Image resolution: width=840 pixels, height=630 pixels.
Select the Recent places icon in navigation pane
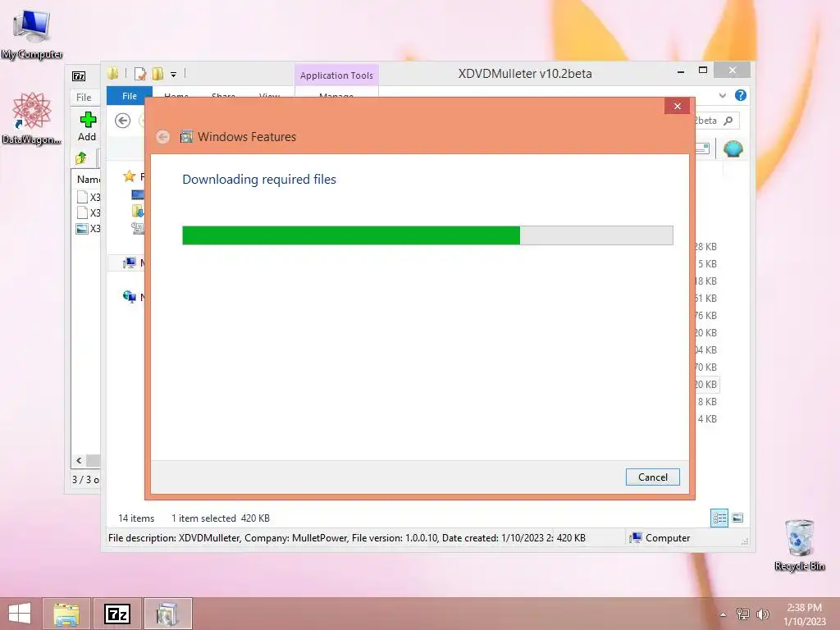pos(138,228)
